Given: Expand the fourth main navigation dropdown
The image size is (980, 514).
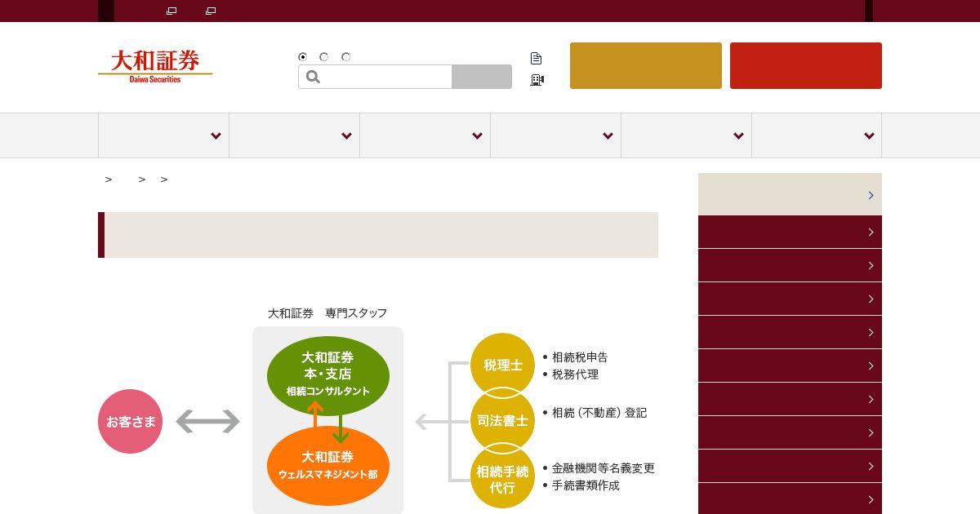Looking at the screenshot, I should 555,135.
